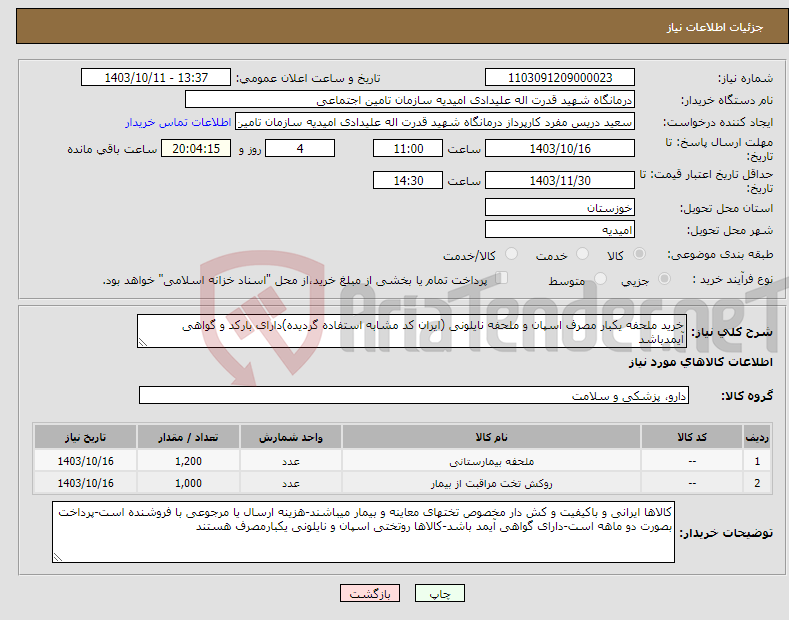This screenshot has width=789, height=620.
Task: Click the اطلاعات کالاهای مورد نیاز heading
Action: click(x=700, y=362)
